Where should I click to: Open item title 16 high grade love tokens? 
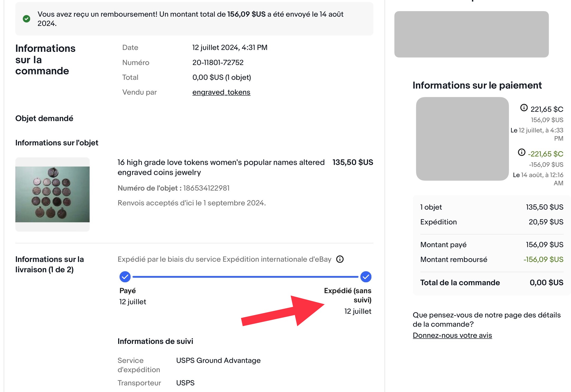point(221,167)
